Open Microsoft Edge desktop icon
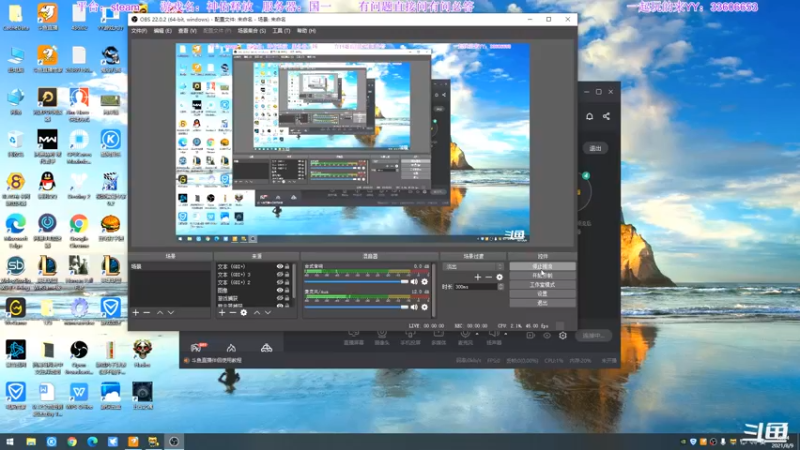The width and height of the screenshot is (800, 450). (x=16, y=230)
